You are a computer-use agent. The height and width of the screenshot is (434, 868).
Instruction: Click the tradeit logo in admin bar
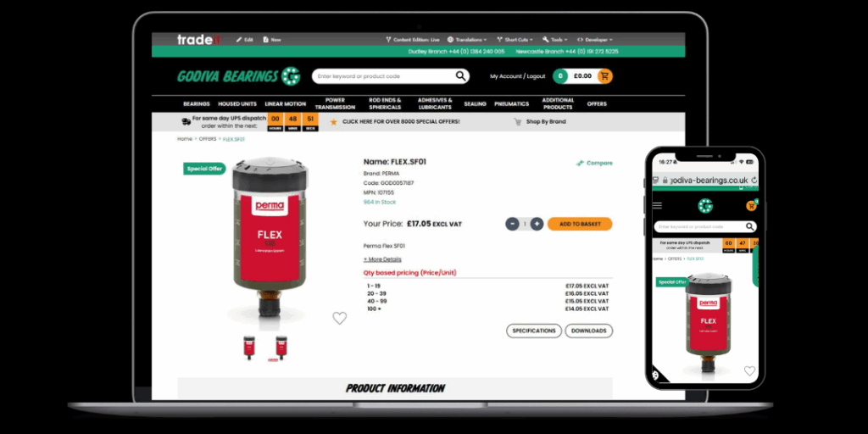pyautogui.click(x=198, y=40)
